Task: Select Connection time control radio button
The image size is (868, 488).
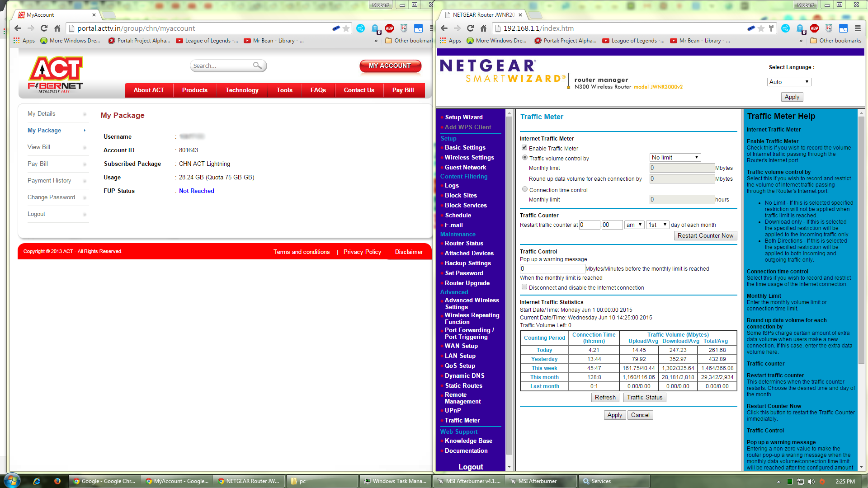Action: [x=525, y=189]
